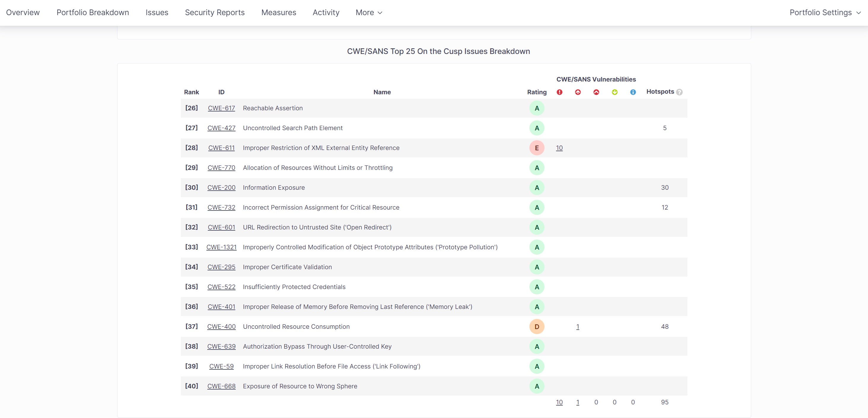Open the CWE-1321 Prototype Pollution link
This screenshot has width=868, height=418.
[221, 247]
